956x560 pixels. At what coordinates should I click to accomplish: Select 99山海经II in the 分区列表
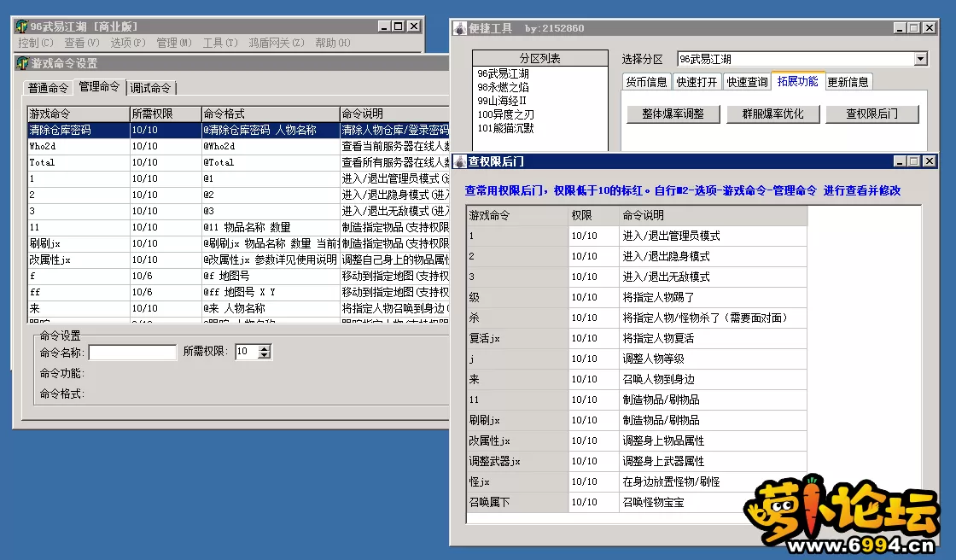[x=502, y=101]
